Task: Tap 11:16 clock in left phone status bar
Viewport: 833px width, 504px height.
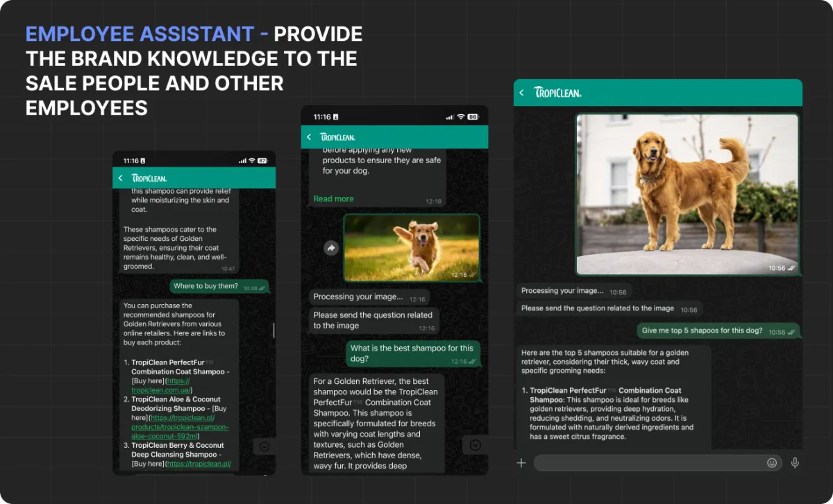Action: tap(132, 160)
